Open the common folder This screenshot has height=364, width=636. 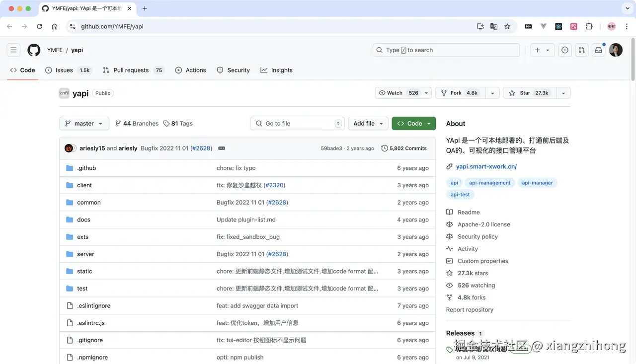click(89, 203)
